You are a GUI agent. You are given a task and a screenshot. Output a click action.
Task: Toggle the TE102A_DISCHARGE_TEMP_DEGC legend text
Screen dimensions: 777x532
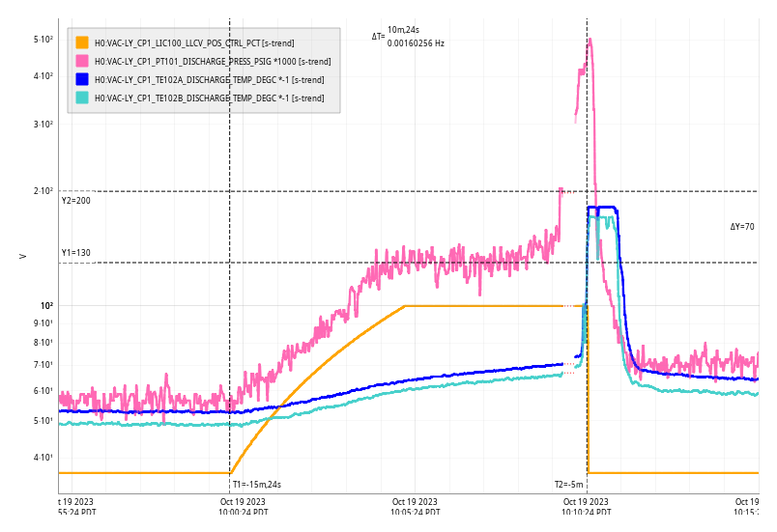click(x=209, y=79)
